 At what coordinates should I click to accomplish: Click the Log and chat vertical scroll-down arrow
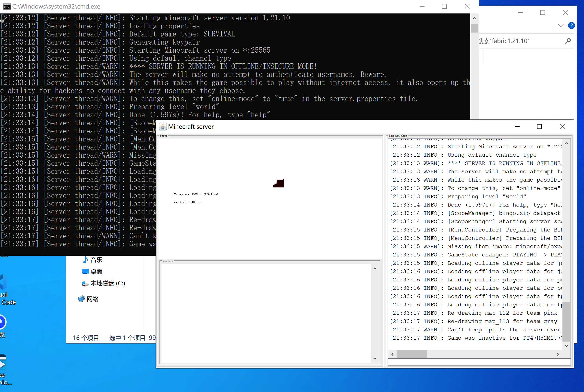tap(567, 346)
